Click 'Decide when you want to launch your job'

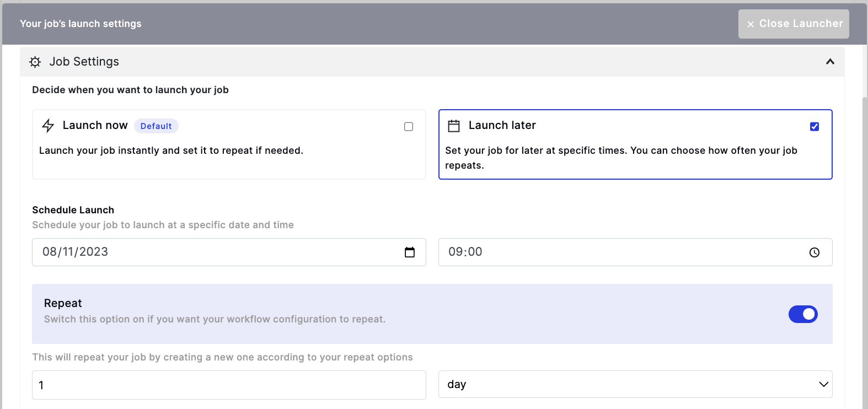130,90
